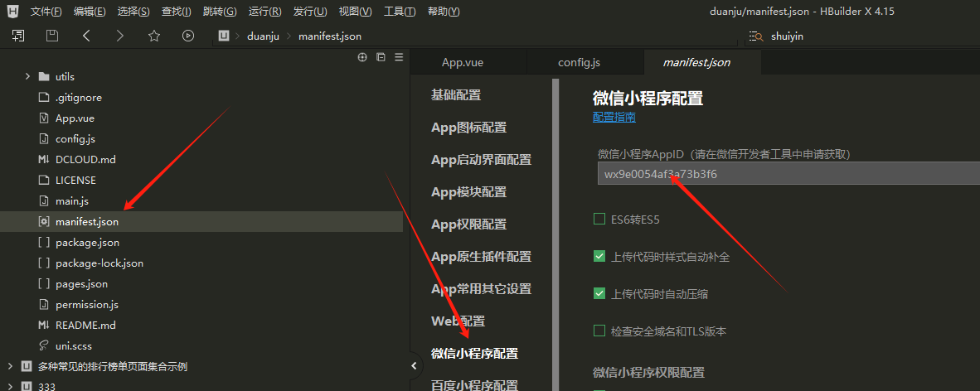Click the config section list scrollbar
Image resolution: width=980 pixels, height=391 pixels.
point(555,235)
